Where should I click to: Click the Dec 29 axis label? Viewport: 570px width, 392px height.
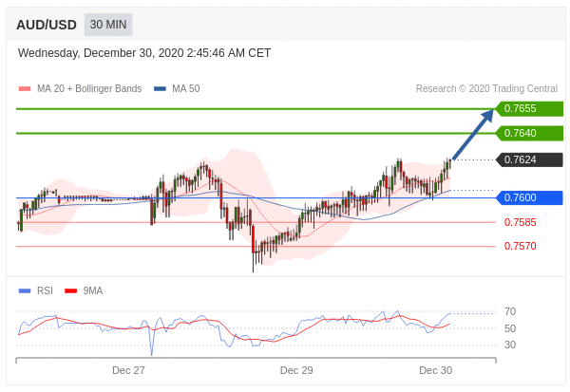[x=296, y=370]
